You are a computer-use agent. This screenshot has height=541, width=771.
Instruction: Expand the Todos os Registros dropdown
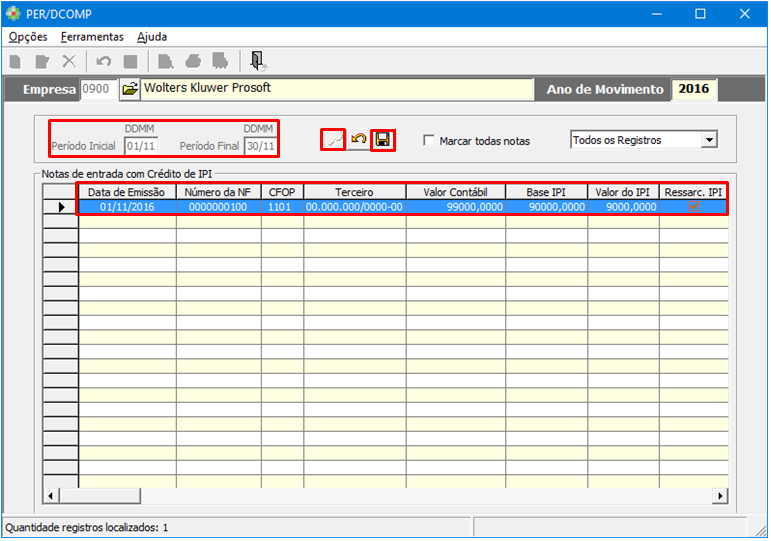pyautogui.click(x=709, y=140)
